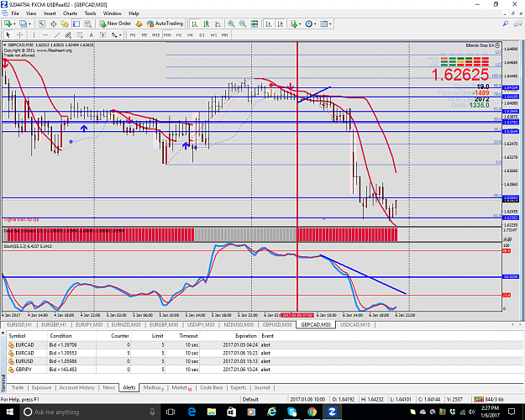Open the Profiles icon
The height and width of the screenshot is (420, 525).
(23, 24)
